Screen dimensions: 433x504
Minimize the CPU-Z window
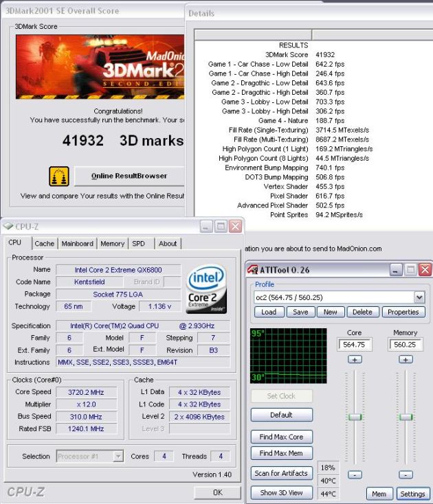point(206,227)
